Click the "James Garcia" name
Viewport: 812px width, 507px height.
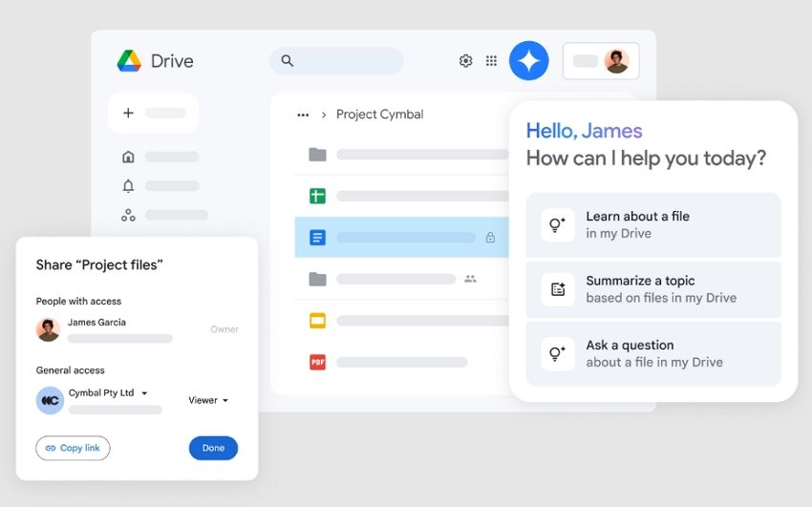[96, 323]
